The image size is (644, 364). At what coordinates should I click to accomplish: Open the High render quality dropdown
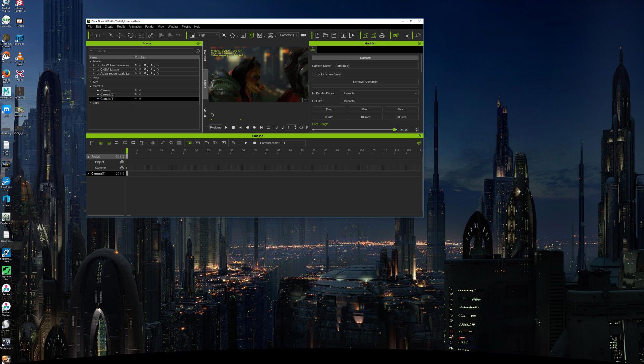click(208, 35)
